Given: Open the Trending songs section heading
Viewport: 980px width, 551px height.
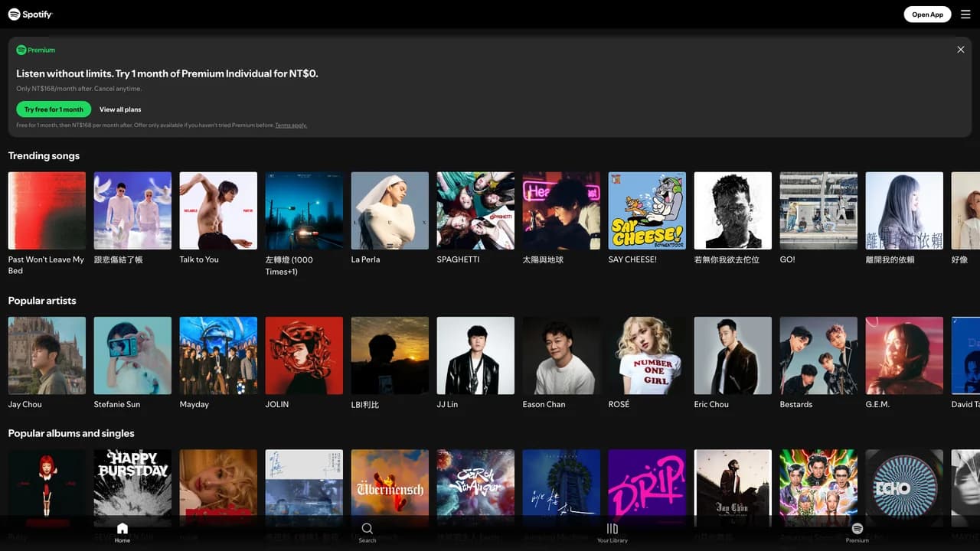Looking at the screenshot, I should pyautogui.click(x=44, y=156).
